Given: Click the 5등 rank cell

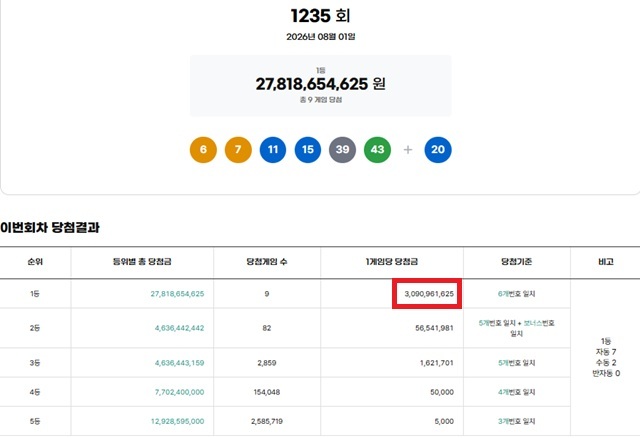Looking at the screenshot, I should tap(35, 421).
